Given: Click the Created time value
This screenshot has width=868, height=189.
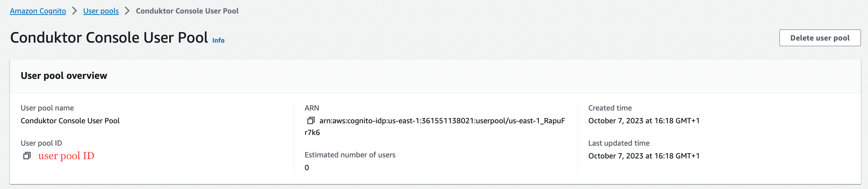Looking at the screenshot, I should tap(644, 121).
